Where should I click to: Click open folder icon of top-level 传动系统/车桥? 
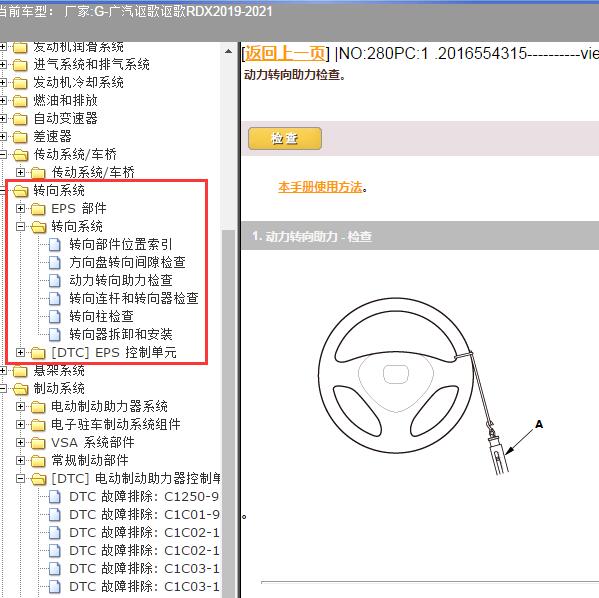20,155
